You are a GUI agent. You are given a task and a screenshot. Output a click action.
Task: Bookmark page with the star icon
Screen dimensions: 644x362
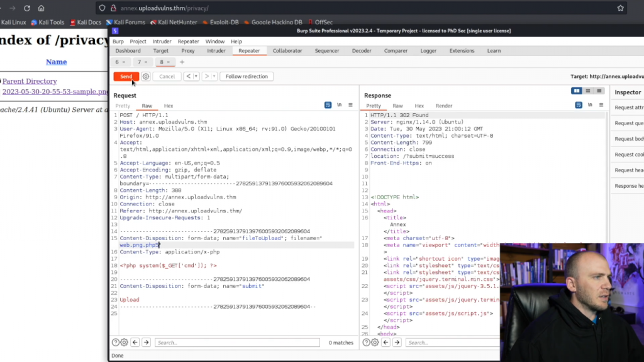621,8
